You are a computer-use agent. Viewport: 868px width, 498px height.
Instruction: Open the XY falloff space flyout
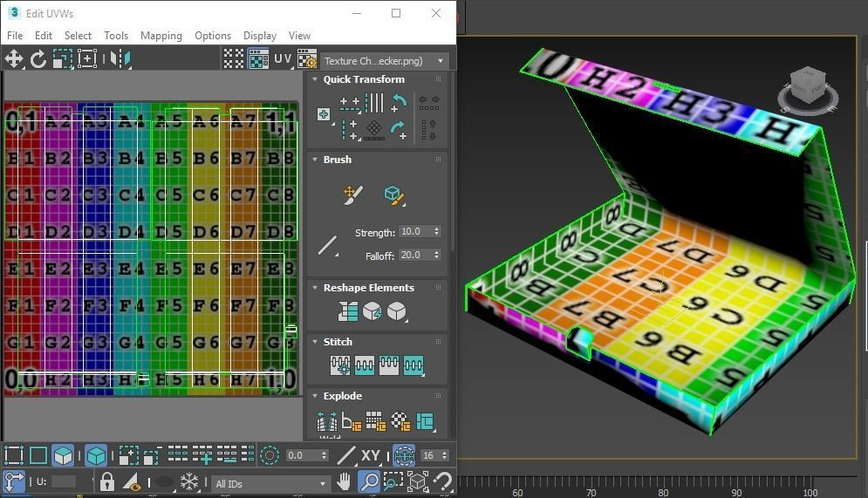371,455
